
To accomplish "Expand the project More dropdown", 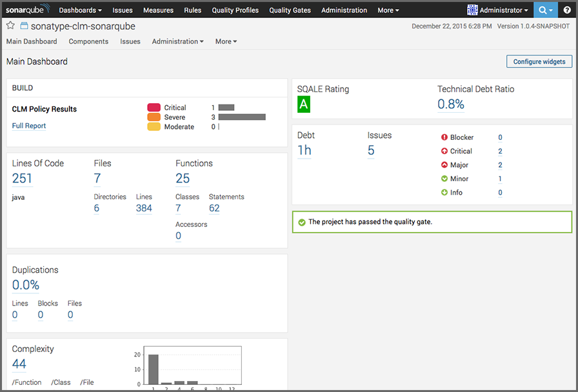I will (226, 41).
